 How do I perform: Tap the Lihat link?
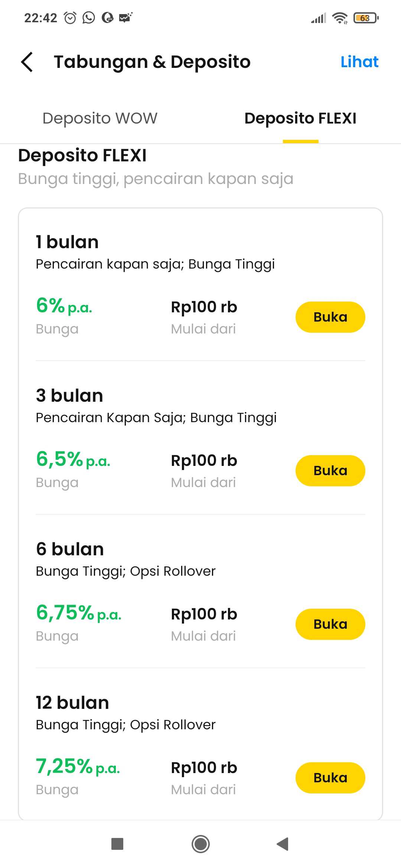tap(359, 62)
